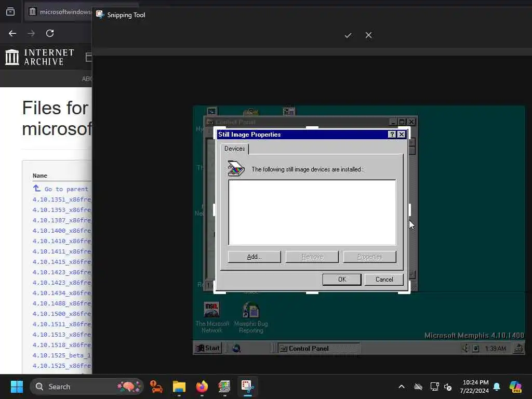Click the installed still image devices list box
532x399 pixels.
click(x=312, y=212)
